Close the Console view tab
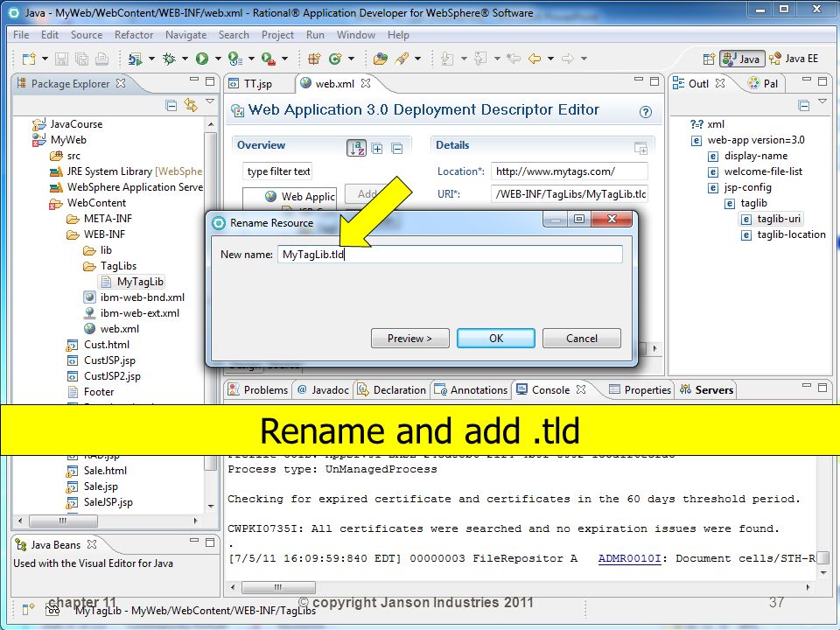The height and width of the screenshot is (630, 840). tap(581, 389)
